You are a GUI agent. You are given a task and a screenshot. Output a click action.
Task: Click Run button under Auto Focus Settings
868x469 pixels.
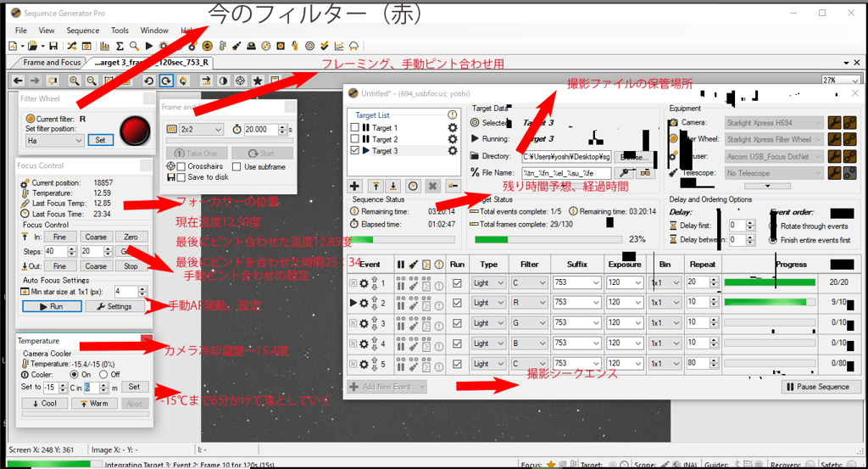point(52,306)
